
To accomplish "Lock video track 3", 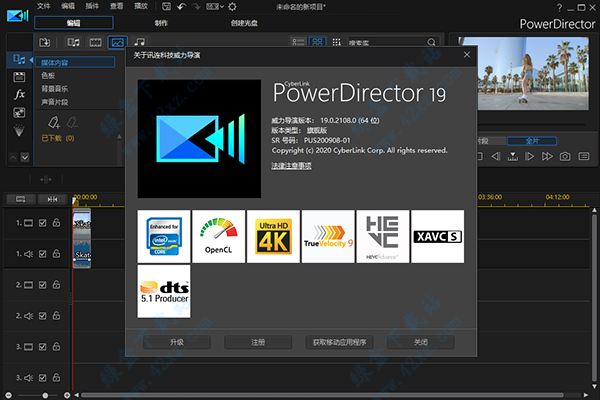I will click(56, 346).
